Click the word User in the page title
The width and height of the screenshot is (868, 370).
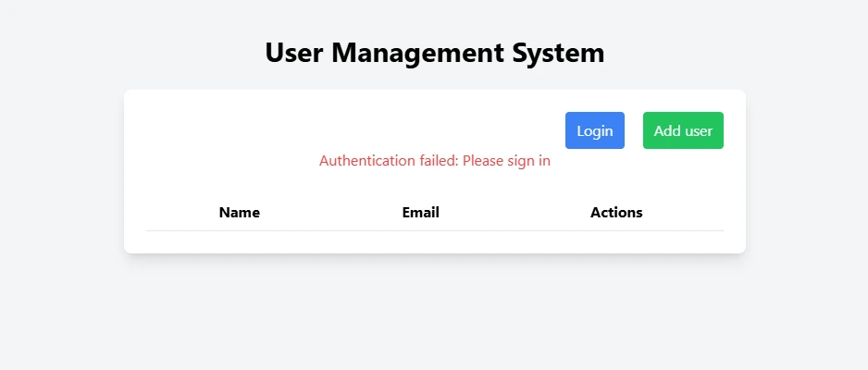tap(294, 53)
